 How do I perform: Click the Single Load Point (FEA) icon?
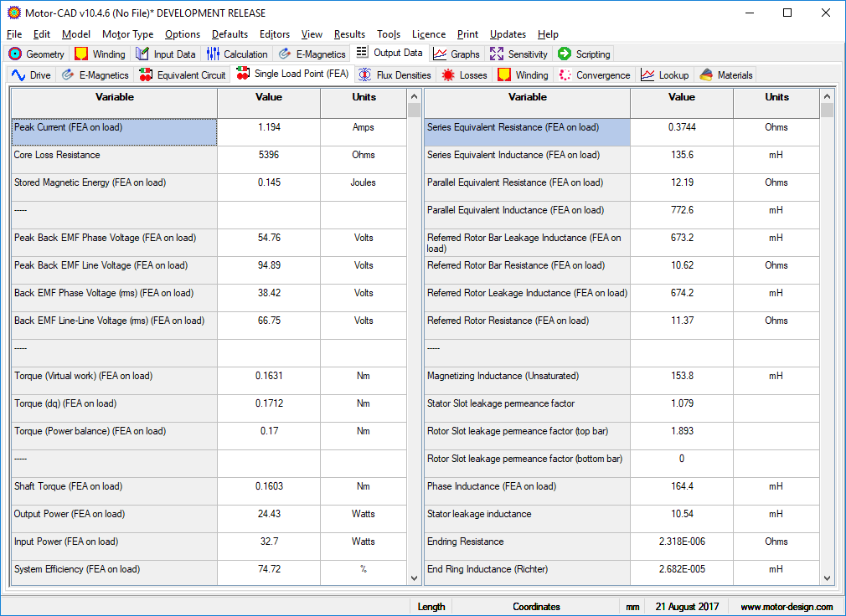click(243, 74)
